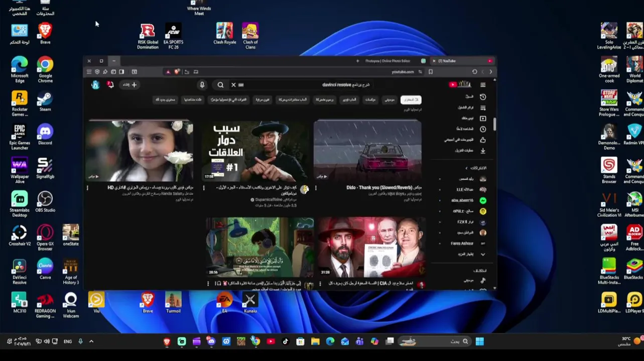Image resolution: width=644 pixels, height=361 pixels.
Task: Open Canva desktop shortcut
Action: [45, 269]
